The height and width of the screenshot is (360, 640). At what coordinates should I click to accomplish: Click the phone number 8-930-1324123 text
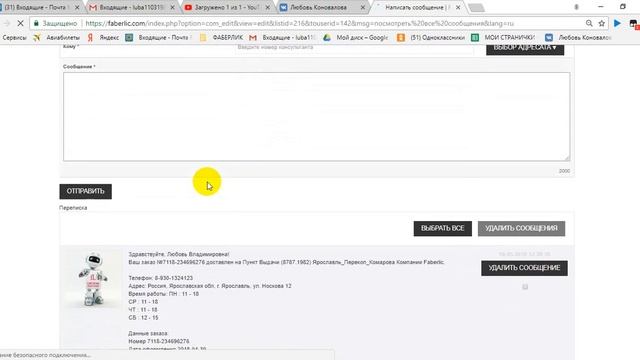[x=174, y=278]
